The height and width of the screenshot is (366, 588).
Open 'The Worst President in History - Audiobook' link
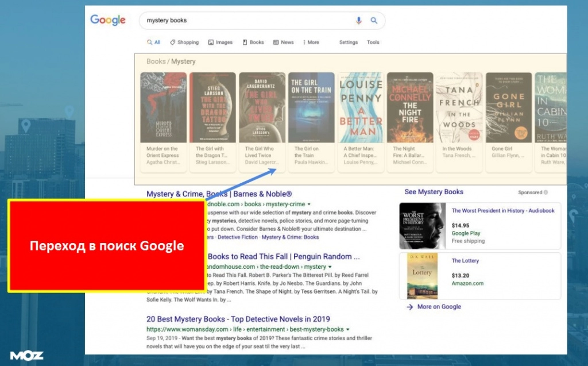pyautogui.click(x=503, y=211)
